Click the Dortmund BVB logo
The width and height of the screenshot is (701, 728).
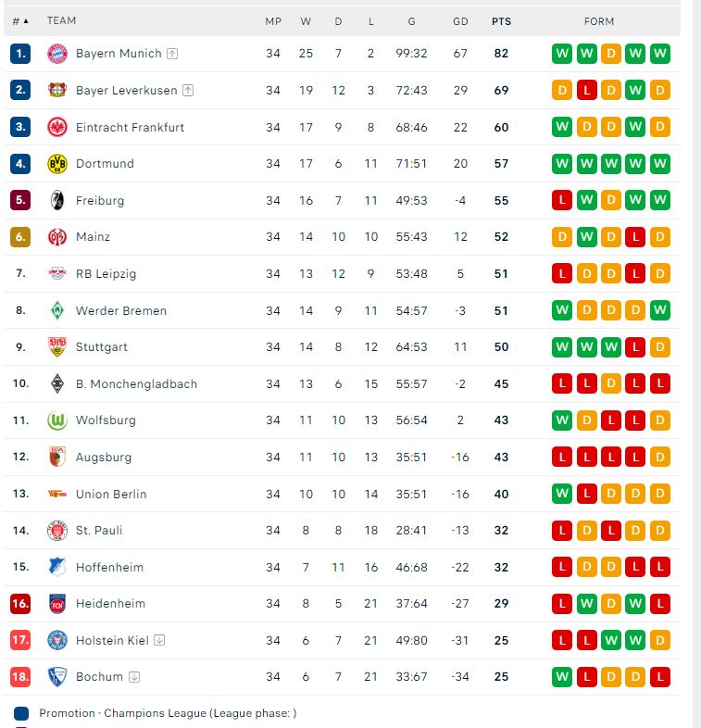click(57, 164)
